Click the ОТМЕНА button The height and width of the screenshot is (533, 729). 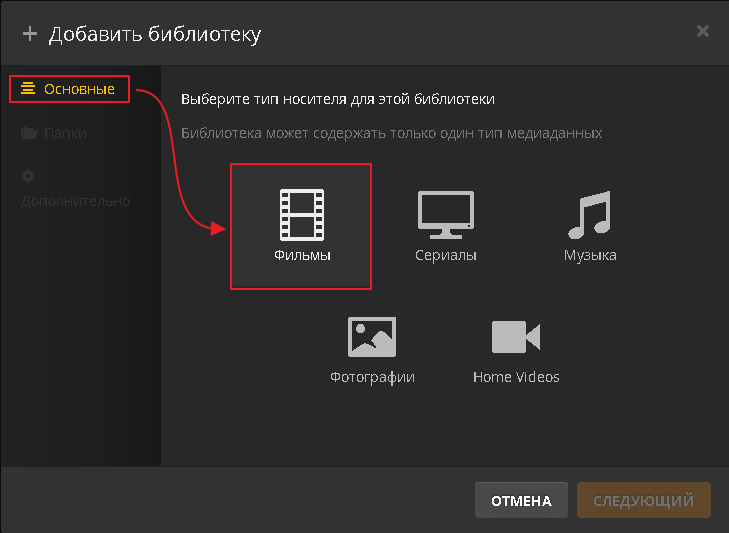coord(521,500)
